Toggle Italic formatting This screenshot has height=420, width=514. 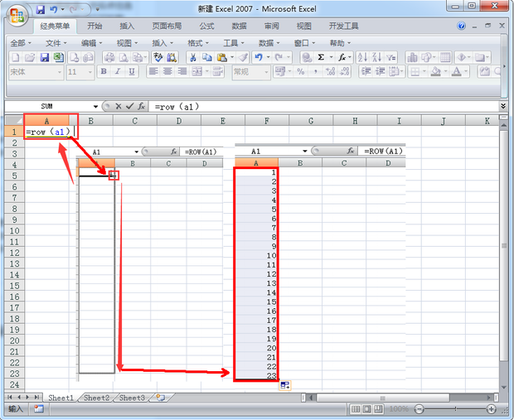pos(118,71)
